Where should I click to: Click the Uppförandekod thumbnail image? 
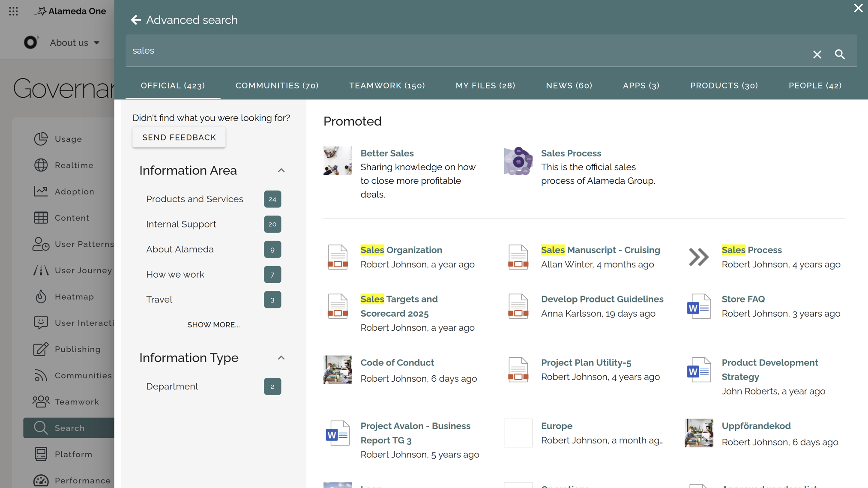pyautogui.click(x=699, y=433)
